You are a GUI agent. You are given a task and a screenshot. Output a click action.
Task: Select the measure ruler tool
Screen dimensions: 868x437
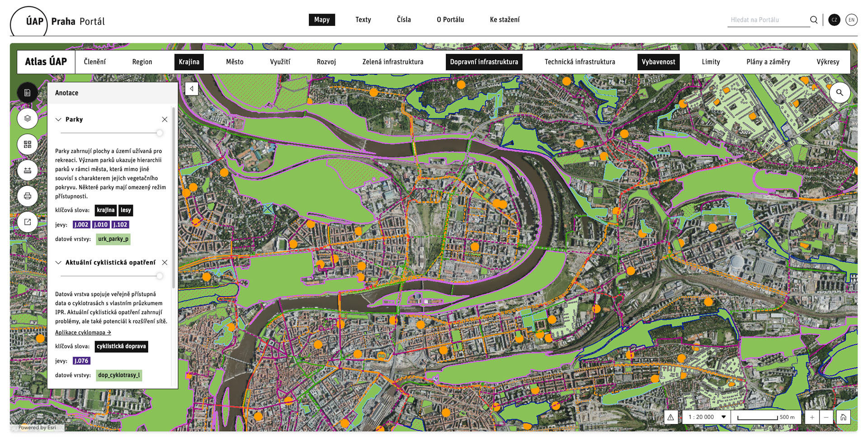click(x=28, y=170)
